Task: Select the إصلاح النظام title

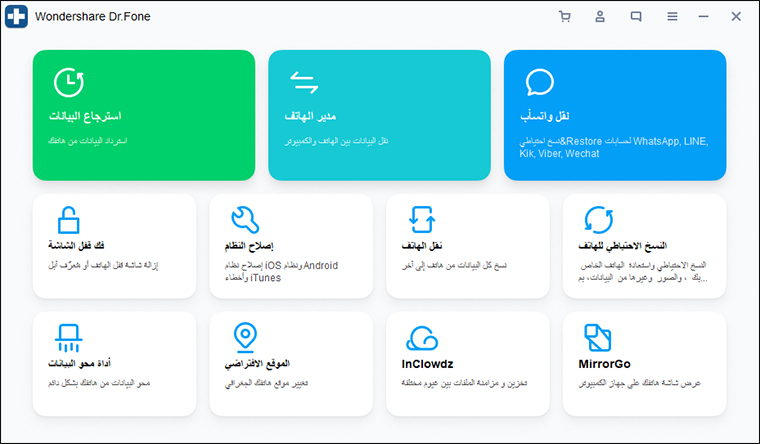Action: click(249, 246)
